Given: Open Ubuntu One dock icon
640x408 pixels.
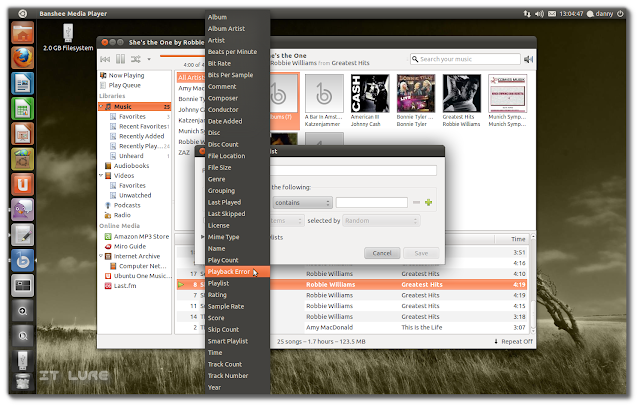Looking at the screenshot, I should coord(22,184).
